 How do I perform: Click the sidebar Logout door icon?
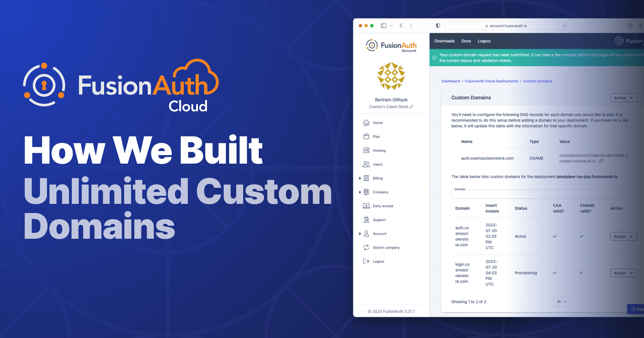(x=366, y=261)
